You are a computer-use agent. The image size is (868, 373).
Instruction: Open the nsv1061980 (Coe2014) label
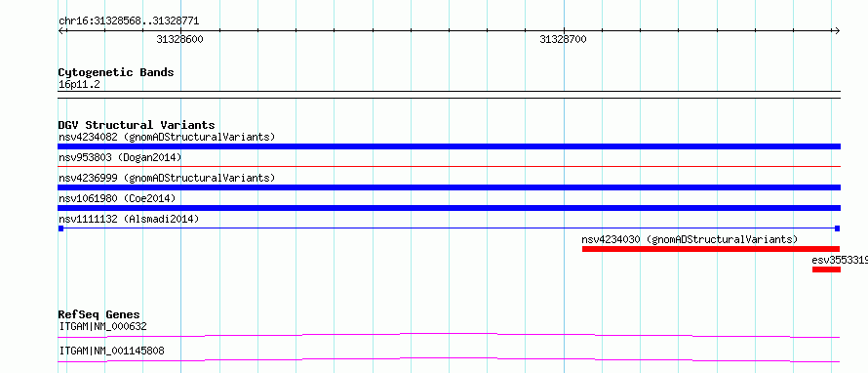(117, 198)
